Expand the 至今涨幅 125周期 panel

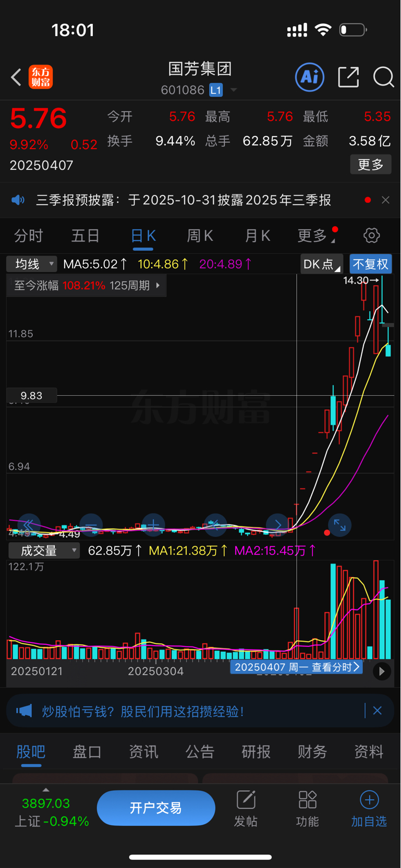pyautogui.click(x=87, y=286)
